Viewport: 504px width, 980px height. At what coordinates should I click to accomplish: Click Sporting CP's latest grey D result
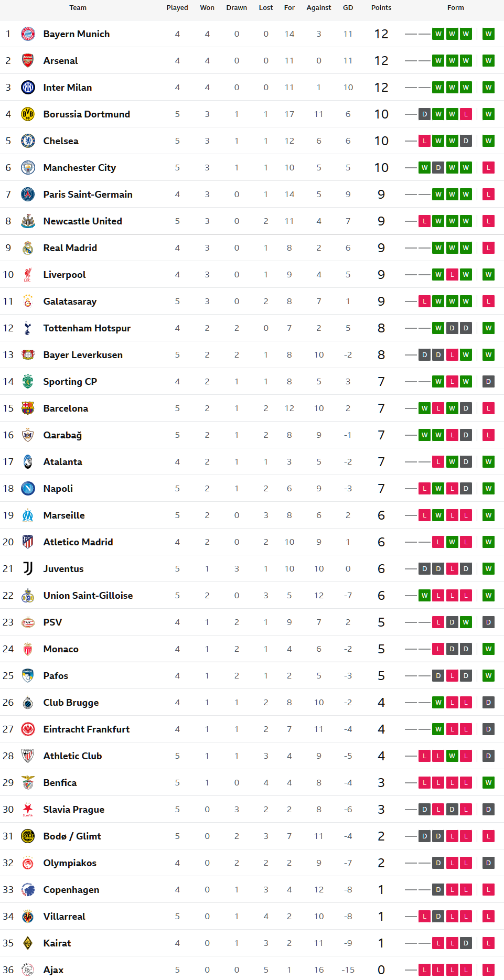click(x=488, y=382)
